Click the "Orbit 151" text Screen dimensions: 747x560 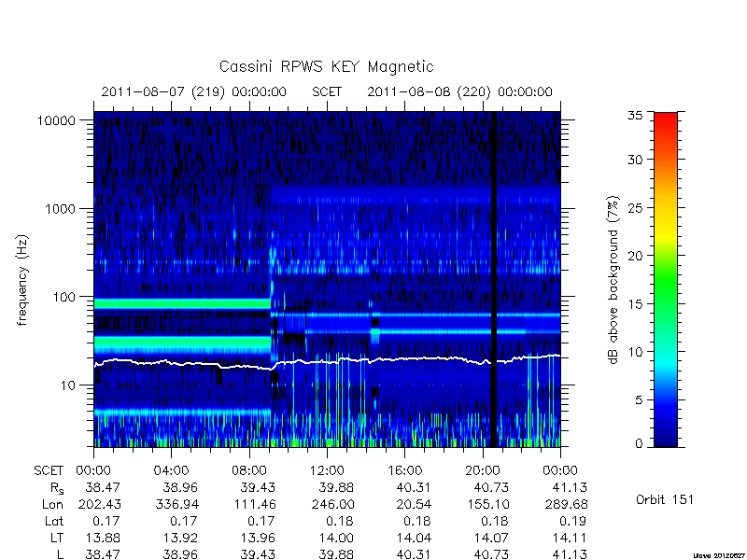[665, 499]
